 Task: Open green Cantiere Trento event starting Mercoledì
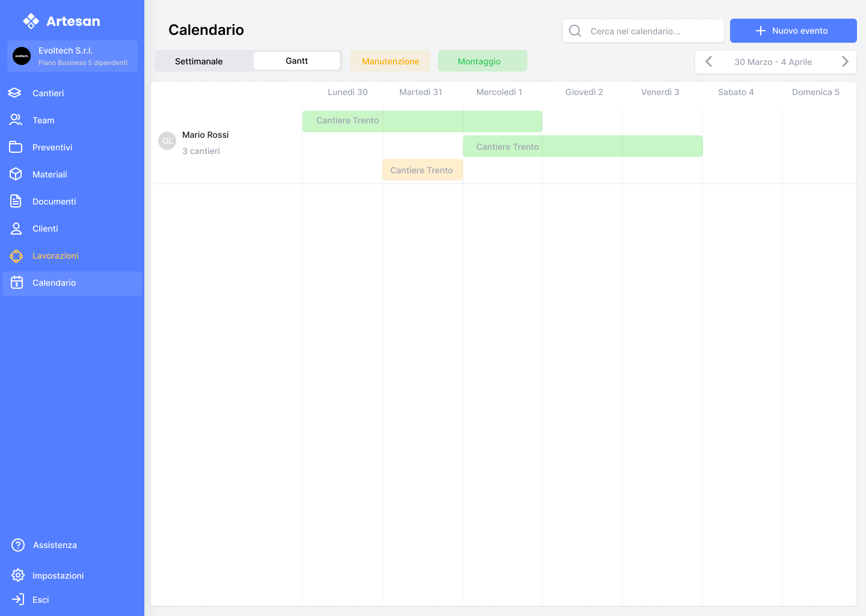pyautogui.click(x=583, y=146)
